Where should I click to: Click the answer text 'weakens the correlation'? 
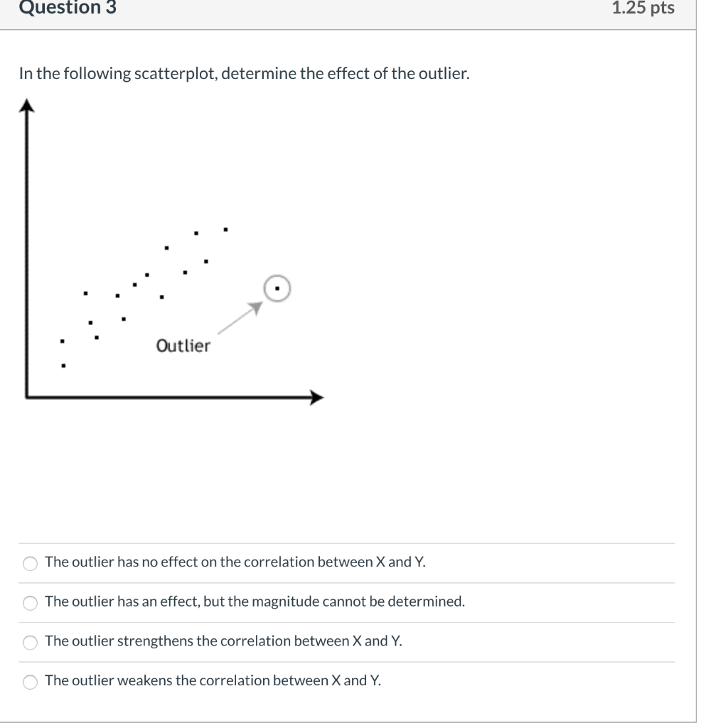212,680
